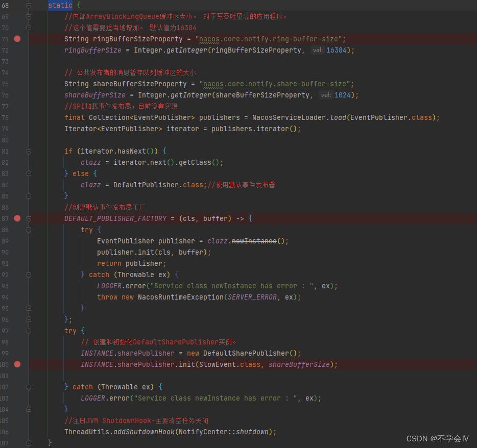Collapse the try block on line 97
The image size is (477, 448).
coord(29,331)
